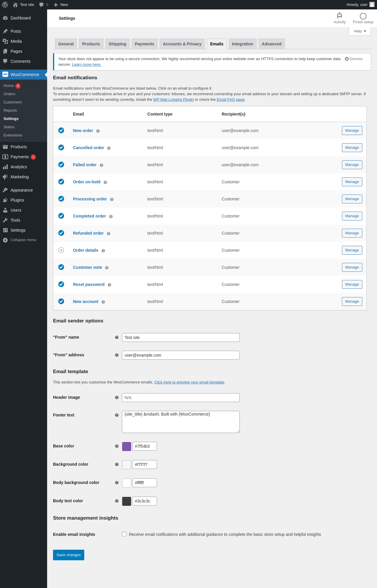Expand the Help dropdown
Viewport: 377px width, 588px height.
[x=360, y=31]
